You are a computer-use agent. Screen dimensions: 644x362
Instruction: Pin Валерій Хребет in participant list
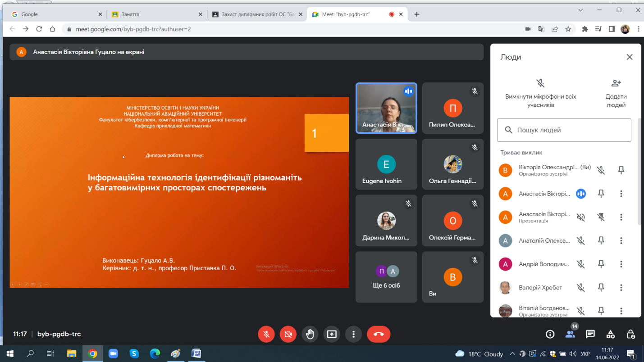point(601,288)
